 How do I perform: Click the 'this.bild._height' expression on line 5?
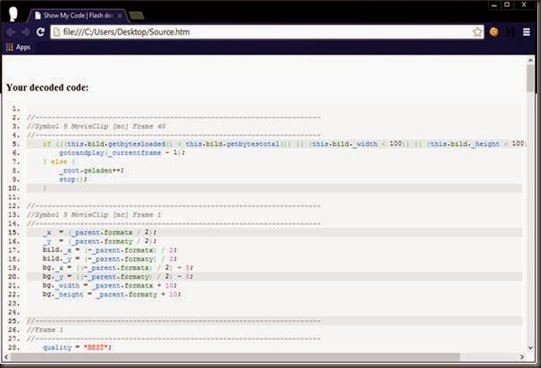pyautogui.click(x=465, y=143)
